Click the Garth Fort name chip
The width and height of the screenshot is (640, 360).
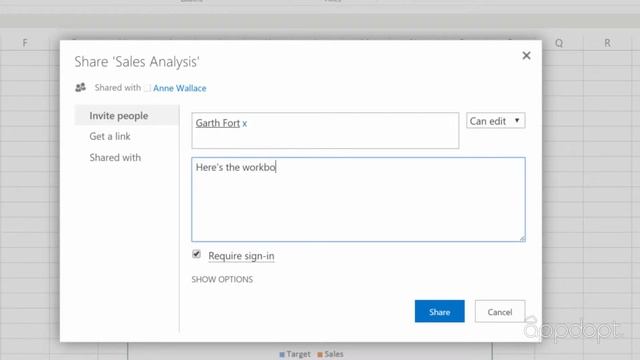218,123
